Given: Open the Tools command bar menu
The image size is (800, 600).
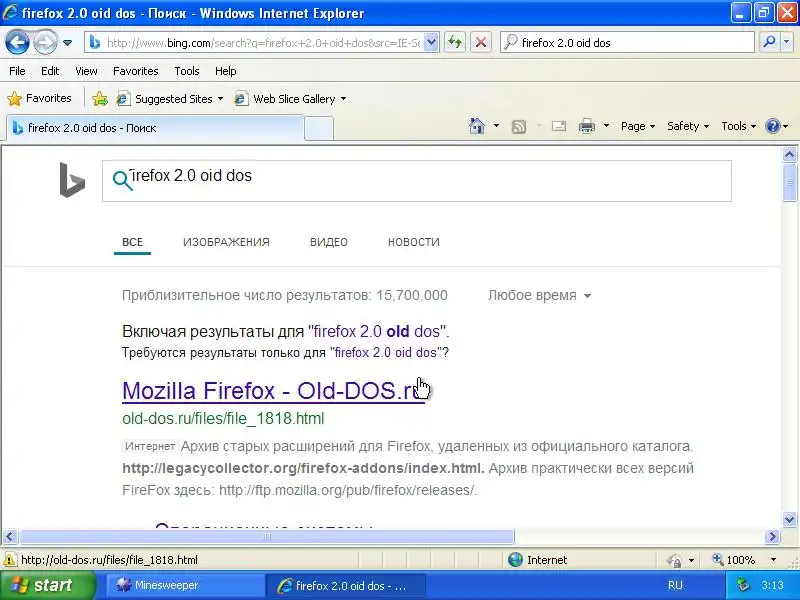Looking at the screenshot, I should point(738,126).
